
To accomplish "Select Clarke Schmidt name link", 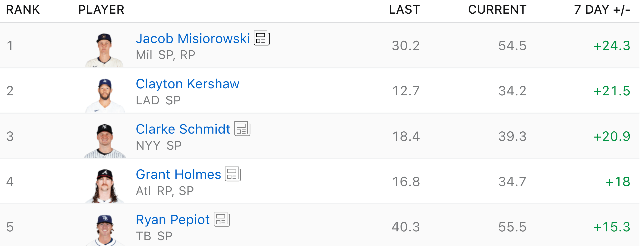I will (x=183, y=129).
